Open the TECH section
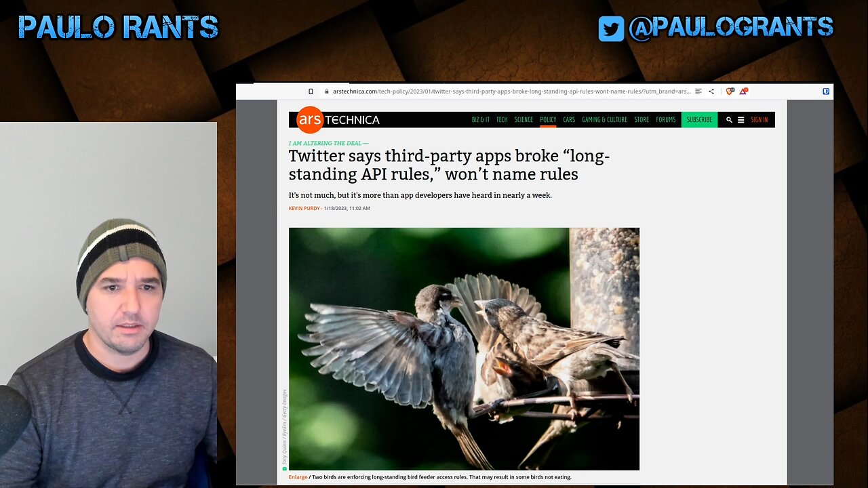 point(502,120)
